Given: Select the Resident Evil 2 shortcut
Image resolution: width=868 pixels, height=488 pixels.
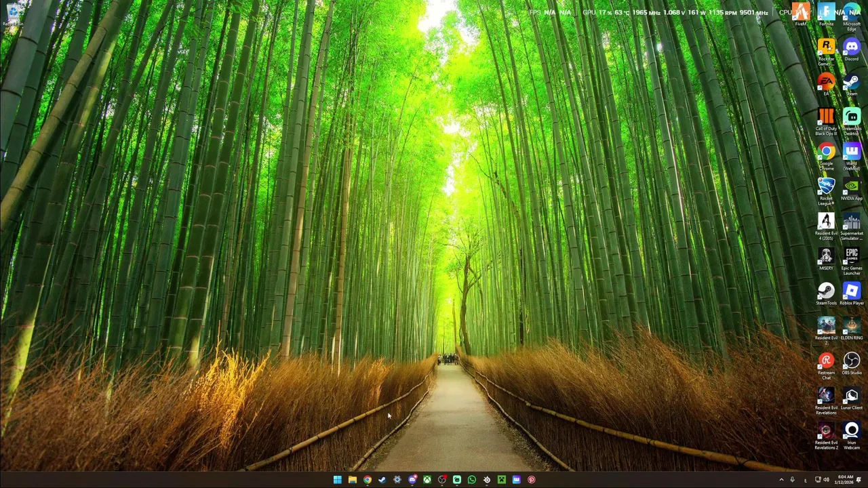Looking at the screenshot, I should pos(826,331).
